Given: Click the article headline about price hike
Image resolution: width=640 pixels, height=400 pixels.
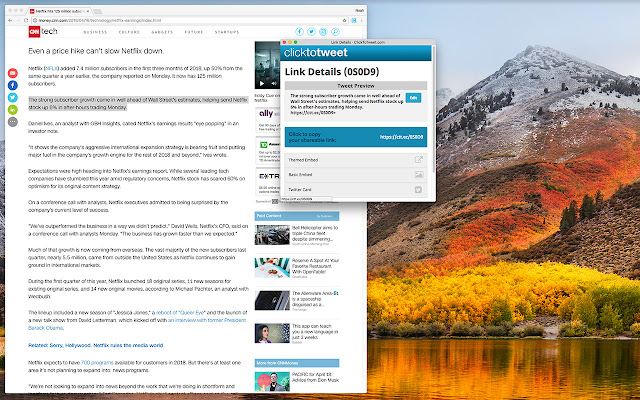Looking at the screenshot, I should [96, 51].
